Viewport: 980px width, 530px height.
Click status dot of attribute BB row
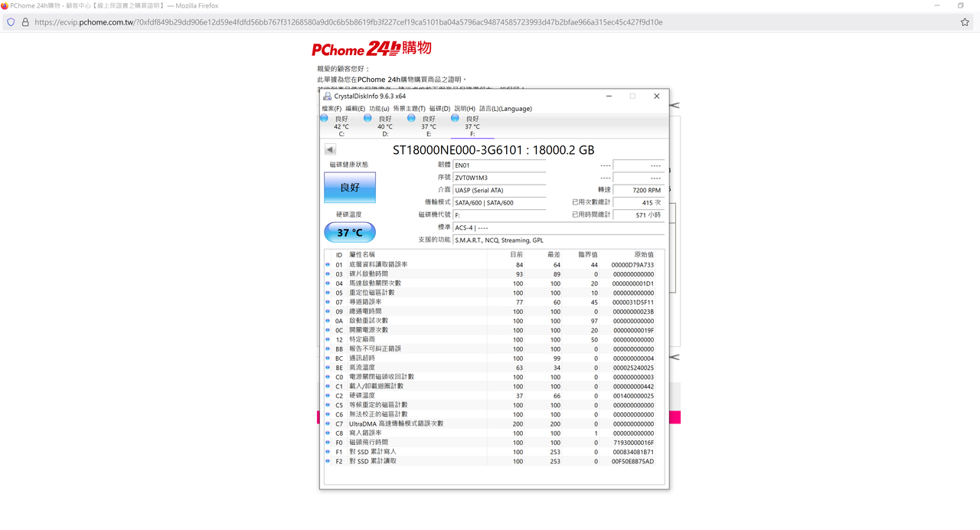(328, 349)
